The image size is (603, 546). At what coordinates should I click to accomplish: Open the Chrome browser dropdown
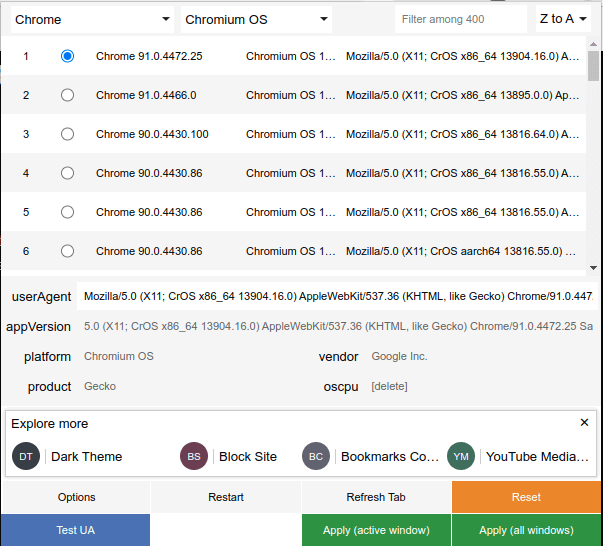(92, 19)
